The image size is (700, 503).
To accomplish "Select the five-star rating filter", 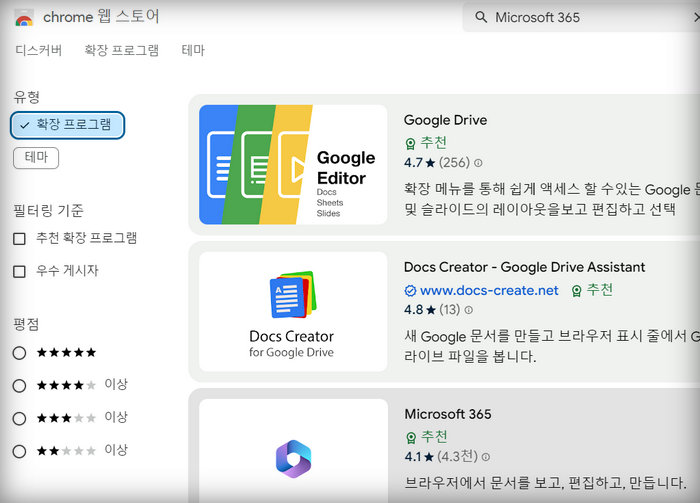I will (19, 353).
